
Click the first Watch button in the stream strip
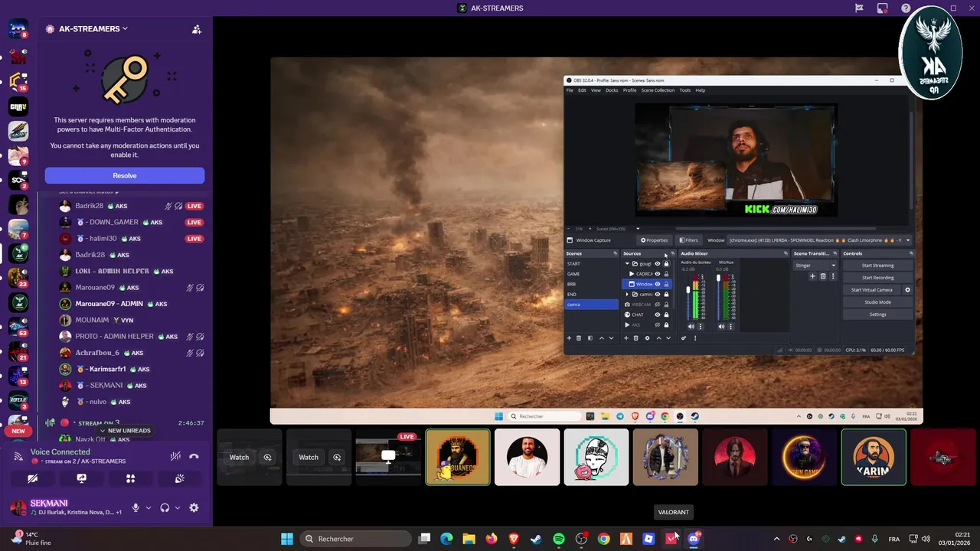point(239,457)
